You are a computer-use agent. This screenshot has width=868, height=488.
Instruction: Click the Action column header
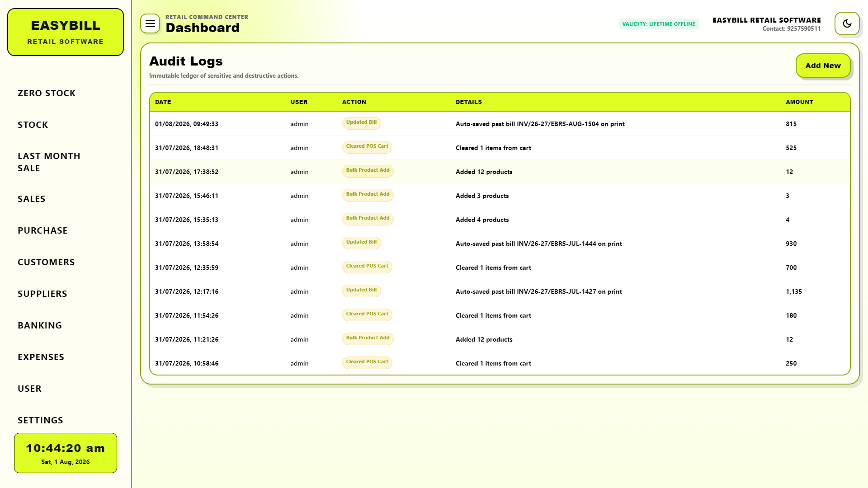pos(354,102)
